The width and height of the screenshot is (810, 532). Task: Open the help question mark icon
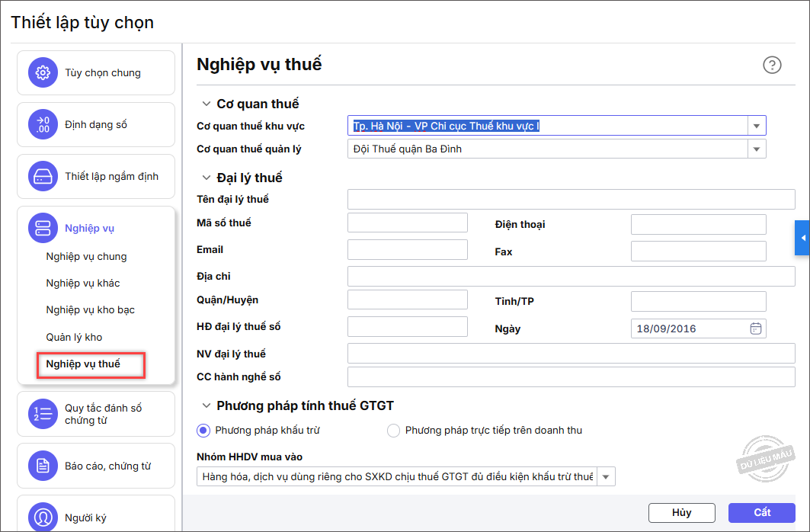(772, 65)
